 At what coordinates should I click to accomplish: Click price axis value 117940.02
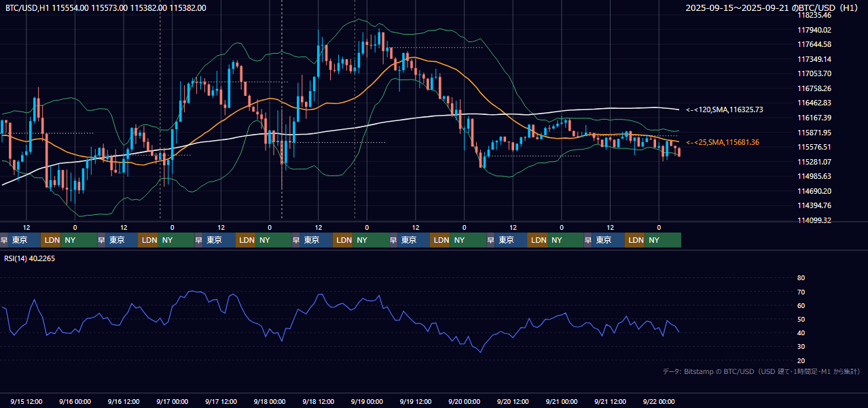coord(815,30)
